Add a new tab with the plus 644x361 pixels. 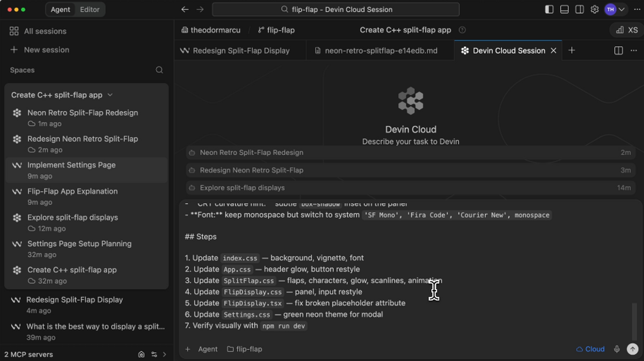[x=572, y=50]
